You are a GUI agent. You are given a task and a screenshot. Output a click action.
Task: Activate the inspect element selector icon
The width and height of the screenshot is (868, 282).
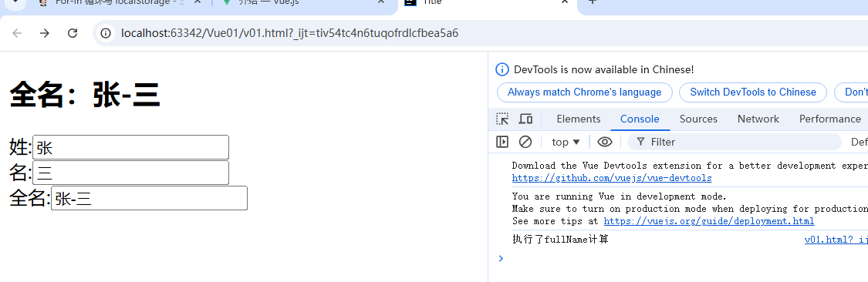point(502,119)
